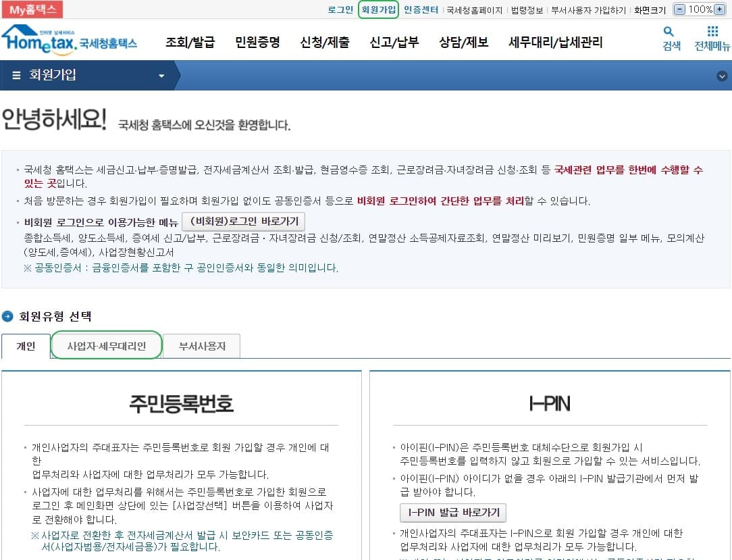Click I-PIN 발급 바로가기 button
Image resolution: width=732 pixels, height=560 pixels.
coord(453,512)
